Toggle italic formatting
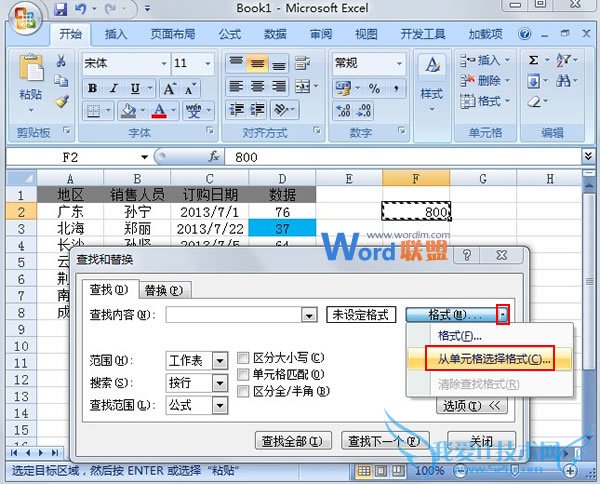 pos(114,88)
